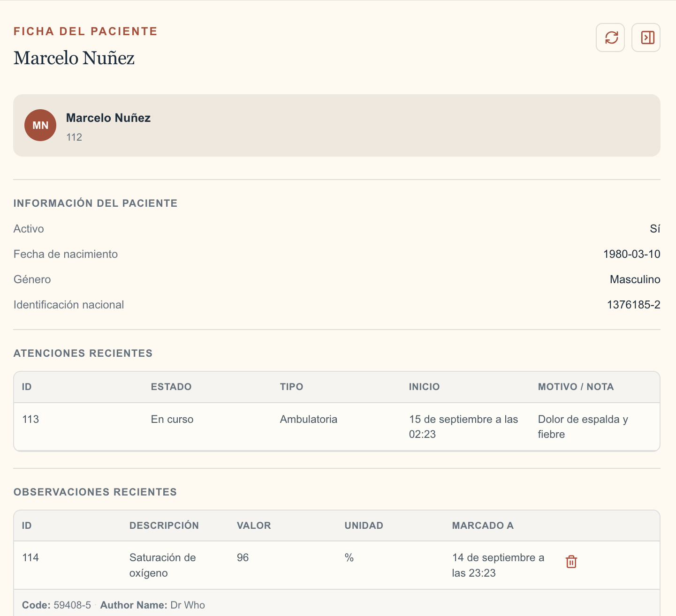Viewport: 676px width, 616px height.
Task: Click the Ambulatoria type cell
Action: (x=309, y=419)
